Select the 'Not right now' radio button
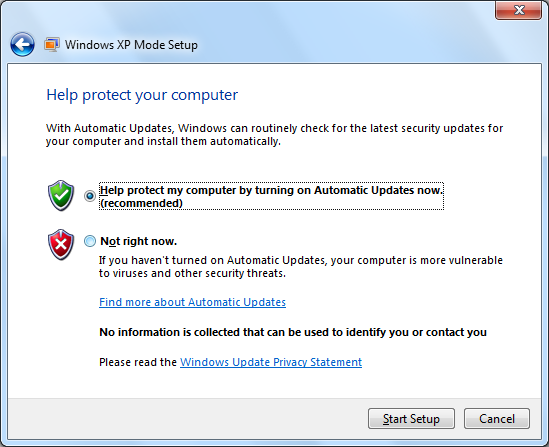Image resolution: width=549 pixels, height=447 pixels. point(90,241)
